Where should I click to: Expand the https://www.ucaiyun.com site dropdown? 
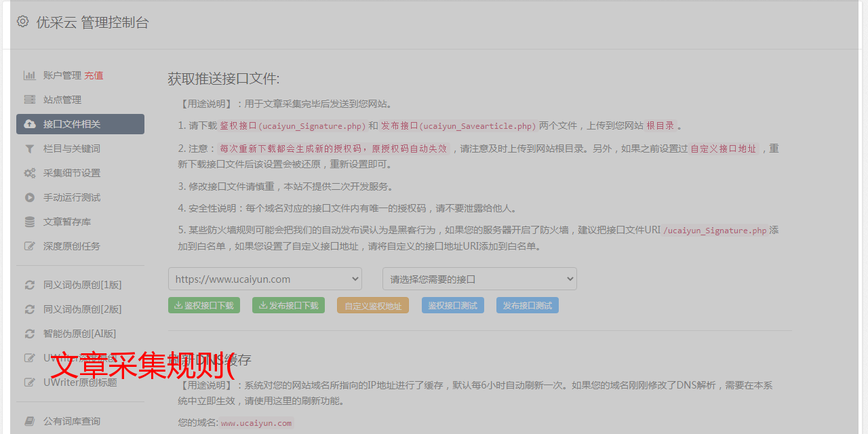[265, 279]
